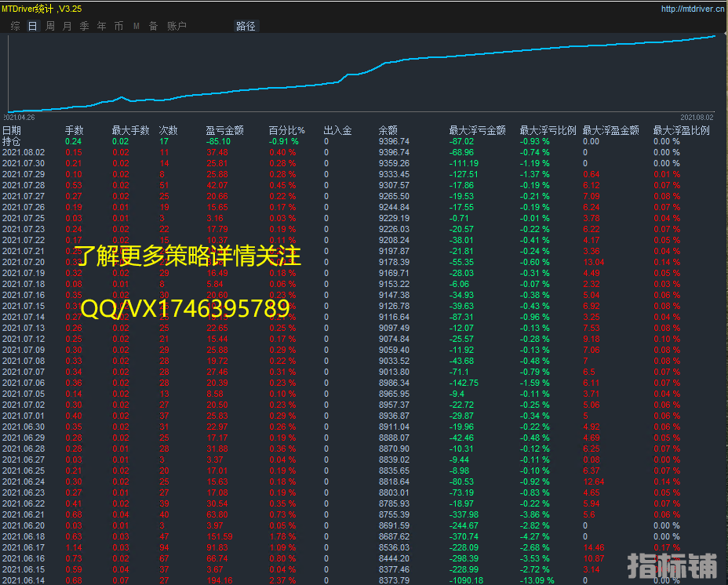
Task: Switch to the 月 monthly tab
Action: 67,26
